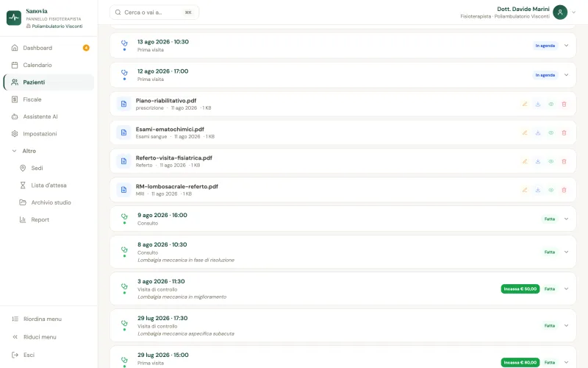Download RM-lombosacrale-referto.pdf

[x=538, y=190]
